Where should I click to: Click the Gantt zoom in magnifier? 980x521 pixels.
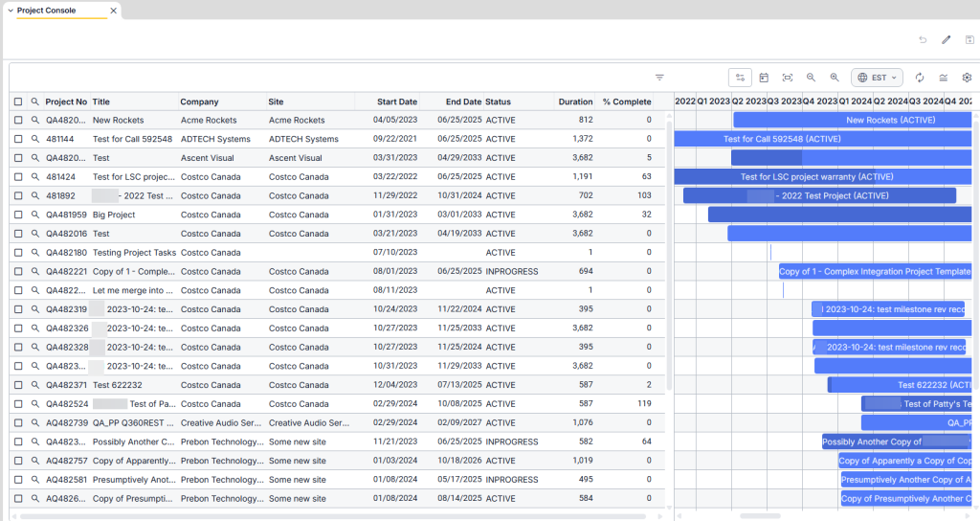pyautogui.click(x=835, y=78)
